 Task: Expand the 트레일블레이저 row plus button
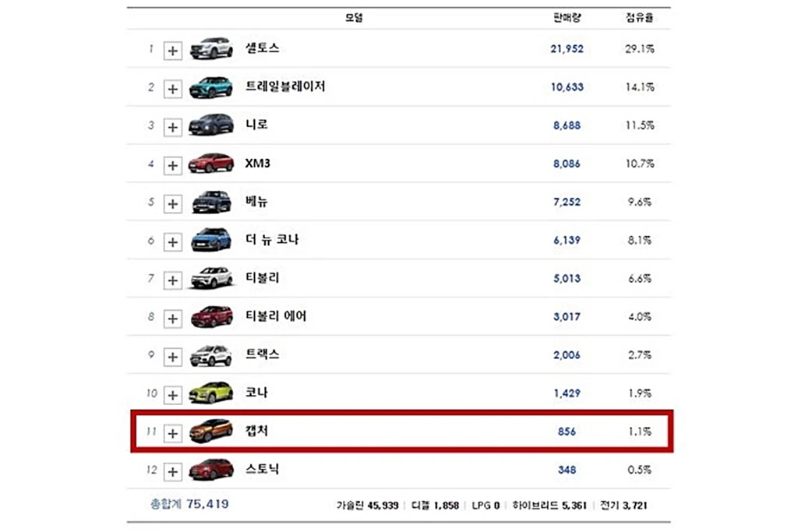point(172,89)
